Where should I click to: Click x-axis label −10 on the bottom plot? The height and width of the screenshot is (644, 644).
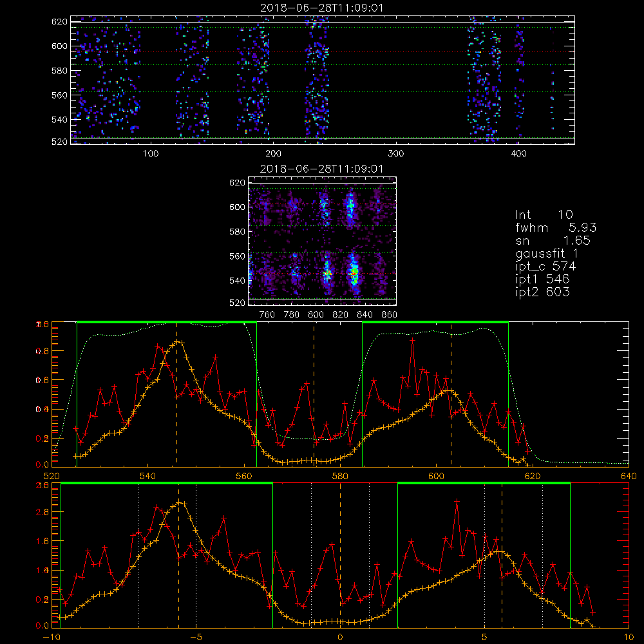coord(52,637)
